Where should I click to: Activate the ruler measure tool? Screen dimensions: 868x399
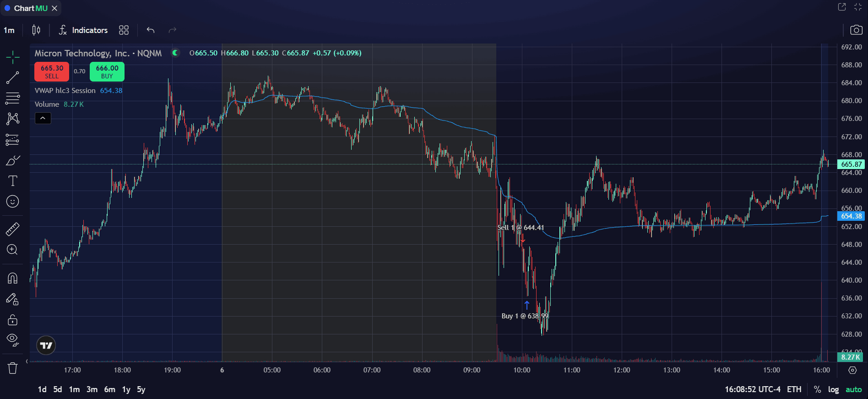12,229
